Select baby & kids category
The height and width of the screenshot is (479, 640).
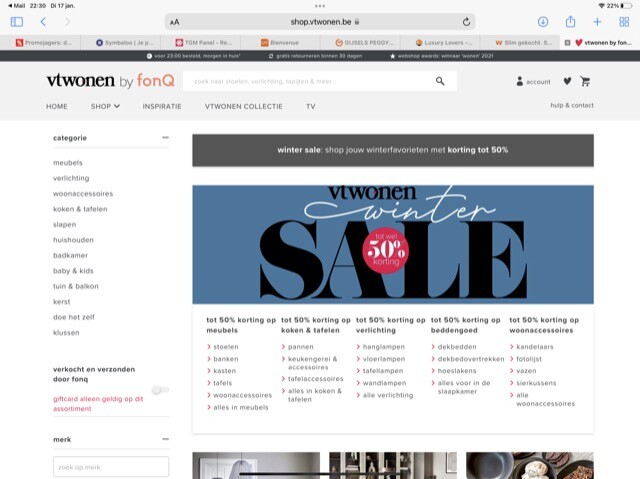(x=73, y=271)
